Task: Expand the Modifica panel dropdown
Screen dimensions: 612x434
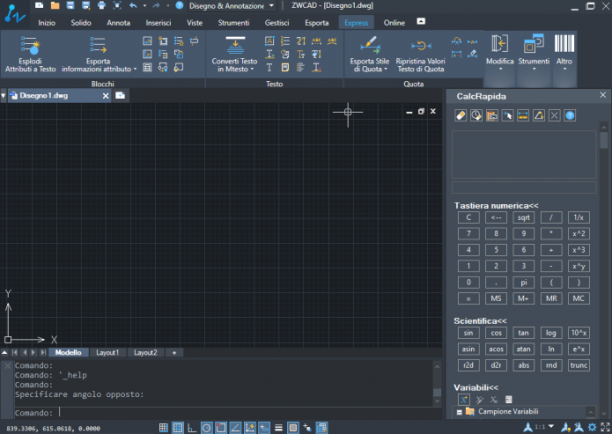Action: [500, 69]
